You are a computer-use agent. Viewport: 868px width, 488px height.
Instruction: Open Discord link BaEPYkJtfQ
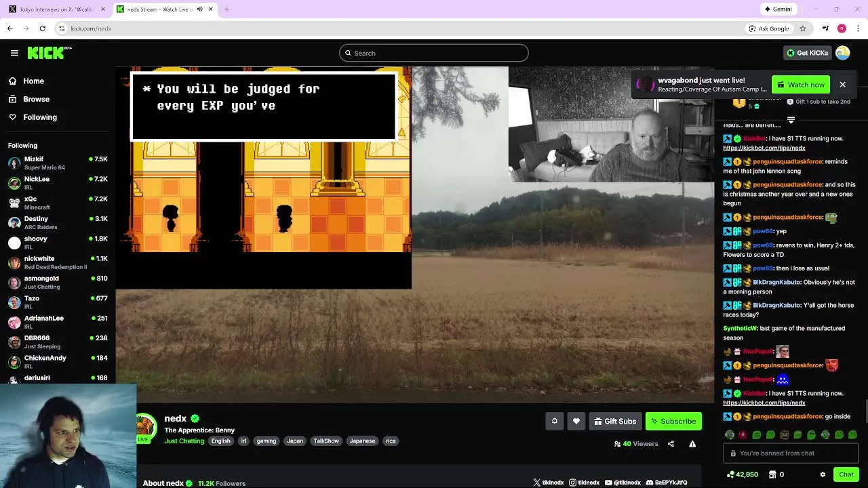pos(666,483)
